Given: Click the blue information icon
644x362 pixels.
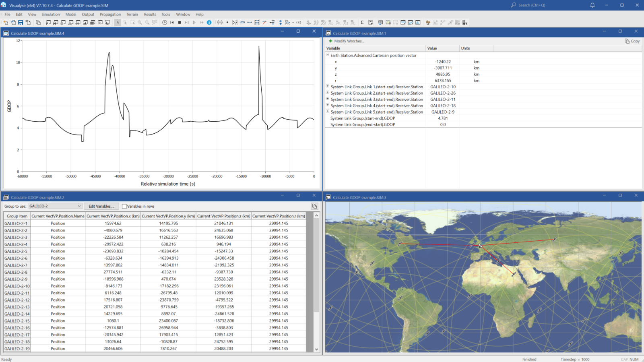Looking at the screenshot, I should pos(209,23).
